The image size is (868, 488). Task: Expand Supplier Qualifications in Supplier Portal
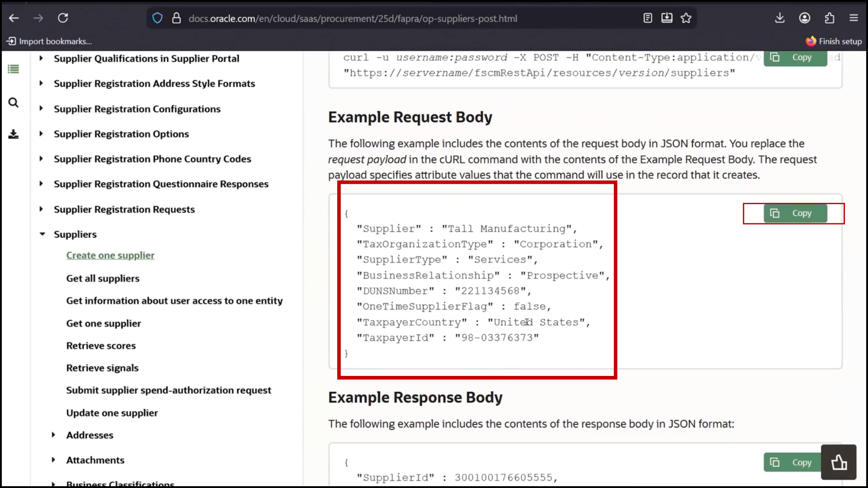pos(41,58)
